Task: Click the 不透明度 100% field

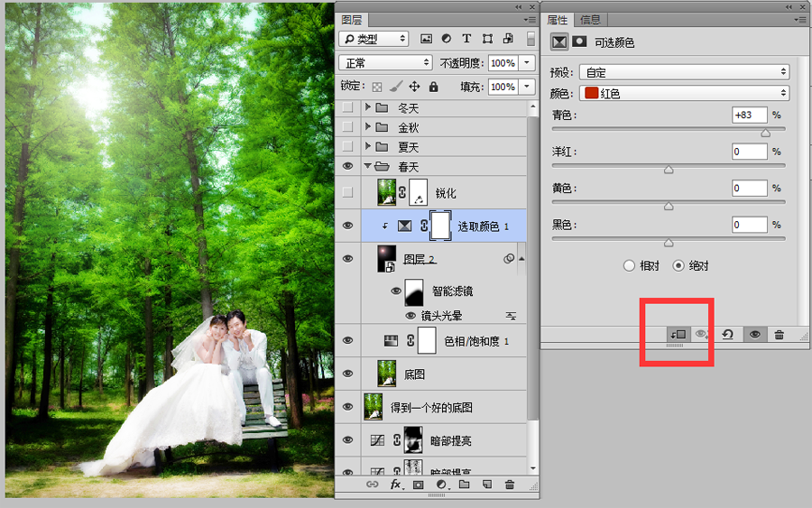Action: pos(503,62)
